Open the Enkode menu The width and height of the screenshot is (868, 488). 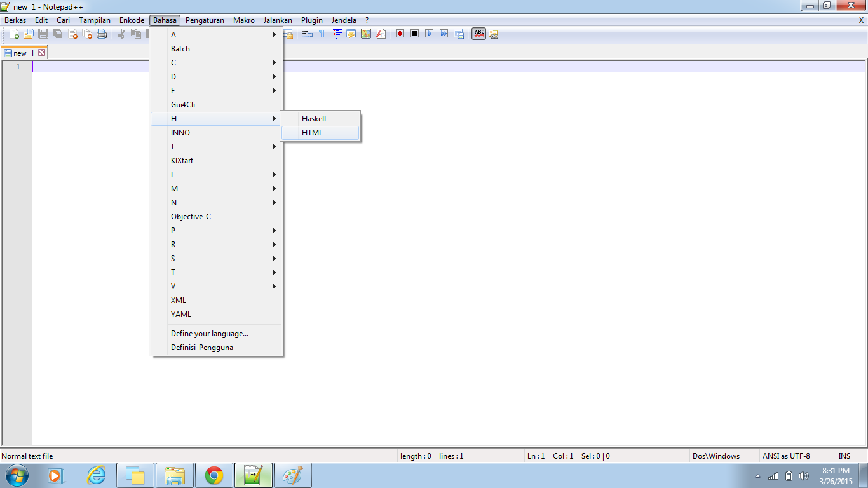click(132, 20)
